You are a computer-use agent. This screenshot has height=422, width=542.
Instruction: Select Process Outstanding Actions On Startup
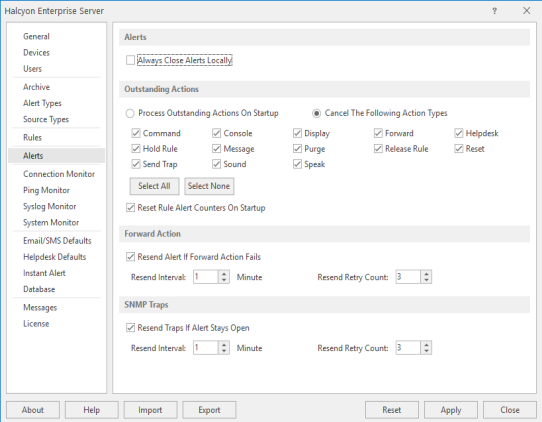(130, 113)
